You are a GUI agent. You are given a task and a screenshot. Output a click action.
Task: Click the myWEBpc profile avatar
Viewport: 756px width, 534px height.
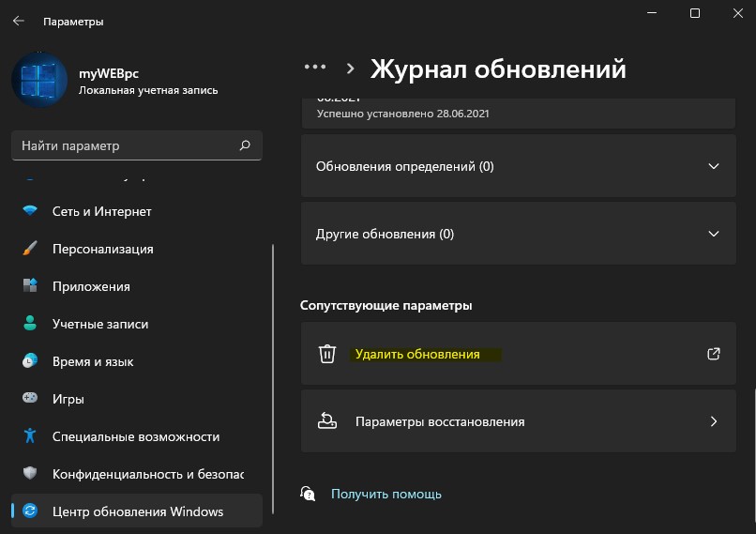click(x=39, y=80)
